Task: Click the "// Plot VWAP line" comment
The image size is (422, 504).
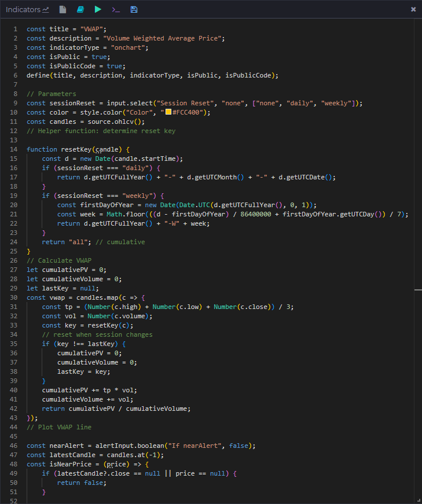Action: pyautogui.click(x=59, y=427)
